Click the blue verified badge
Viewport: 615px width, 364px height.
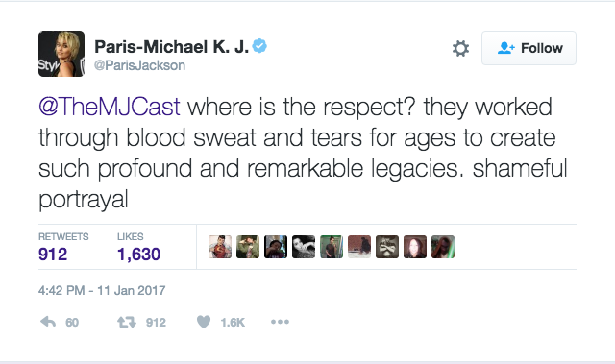click(x=259, y=46)
